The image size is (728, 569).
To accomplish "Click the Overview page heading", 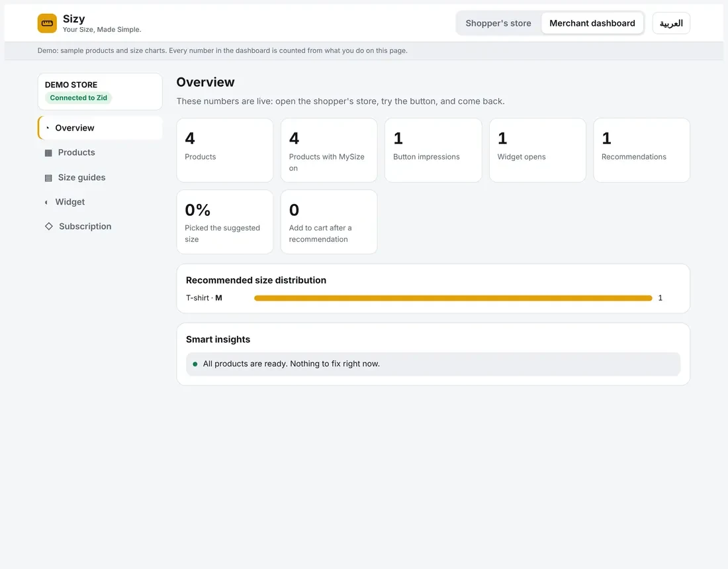I will (206, 82).
